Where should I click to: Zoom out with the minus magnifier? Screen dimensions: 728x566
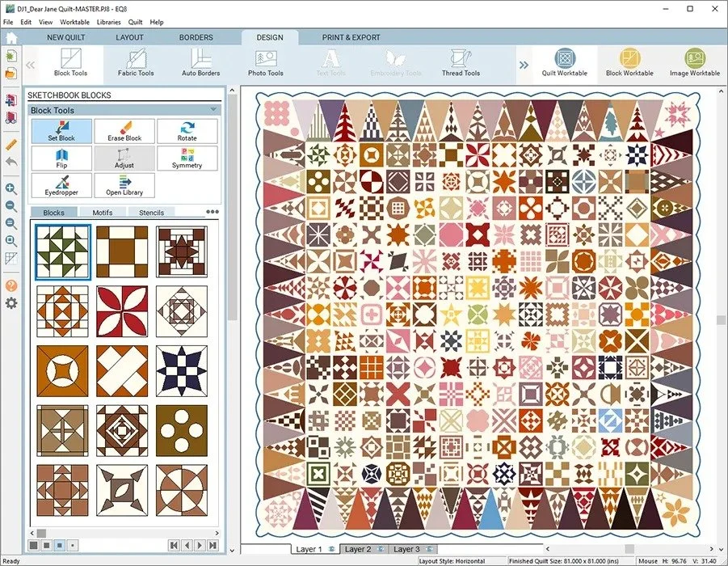pos(11,206)
